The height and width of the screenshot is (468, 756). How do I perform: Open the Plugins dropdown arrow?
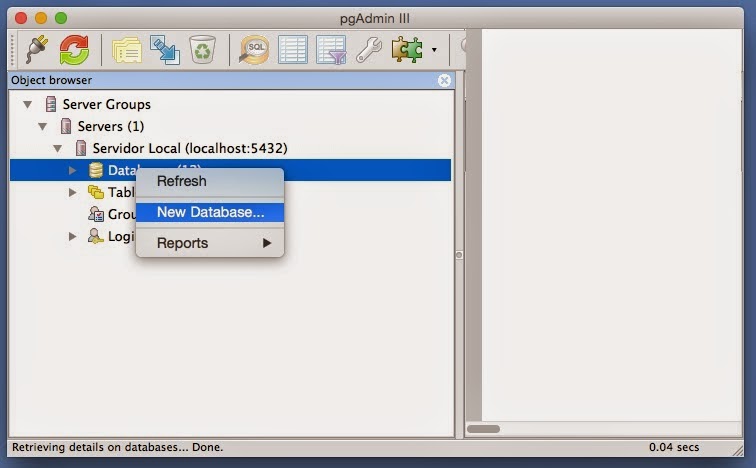[x=434, y=50]
